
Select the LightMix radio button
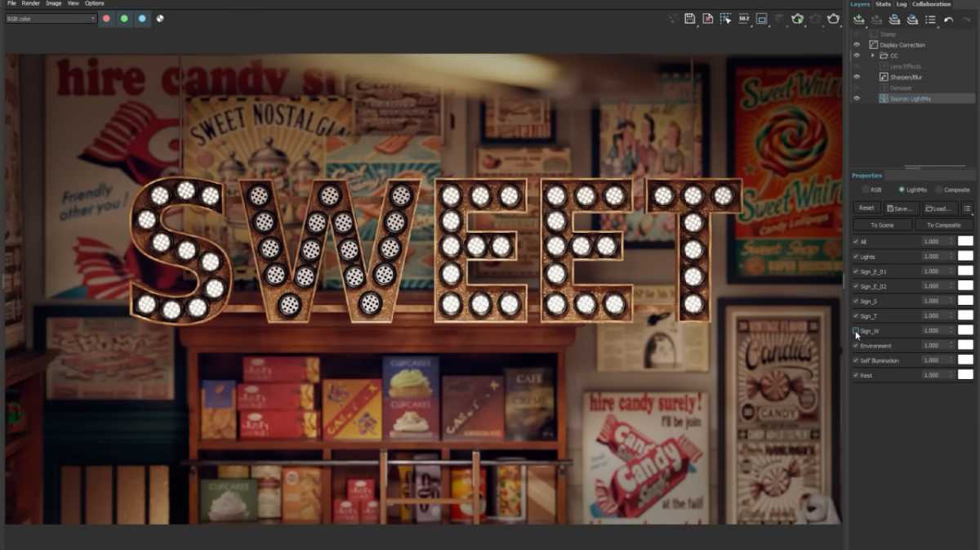click(x=901, y=190)
